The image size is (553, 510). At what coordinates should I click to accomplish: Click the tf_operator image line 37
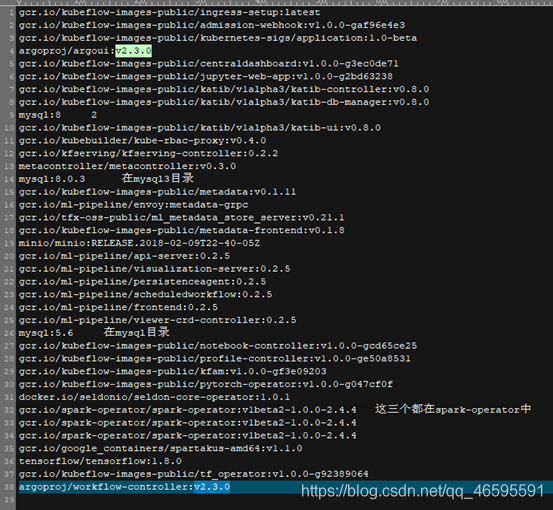point(194,474)
